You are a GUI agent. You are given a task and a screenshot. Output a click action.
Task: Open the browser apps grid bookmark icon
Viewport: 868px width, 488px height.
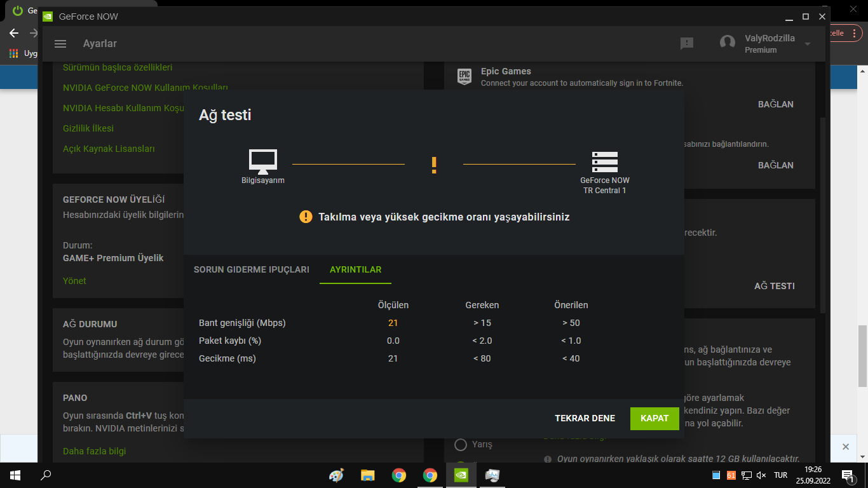pyautogui.click(x=13, y=53)
